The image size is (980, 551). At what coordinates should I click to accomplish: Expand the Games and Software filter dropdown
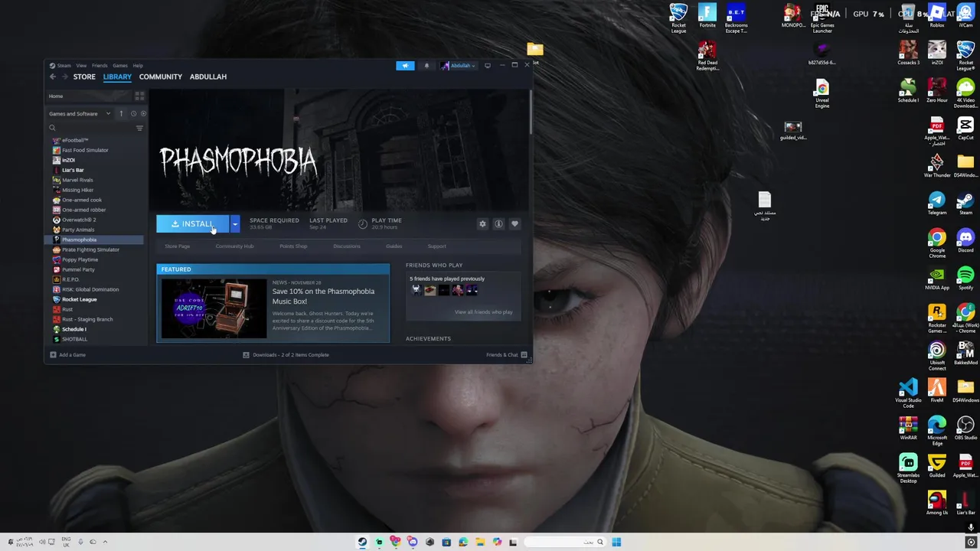(x=80, y=113)
